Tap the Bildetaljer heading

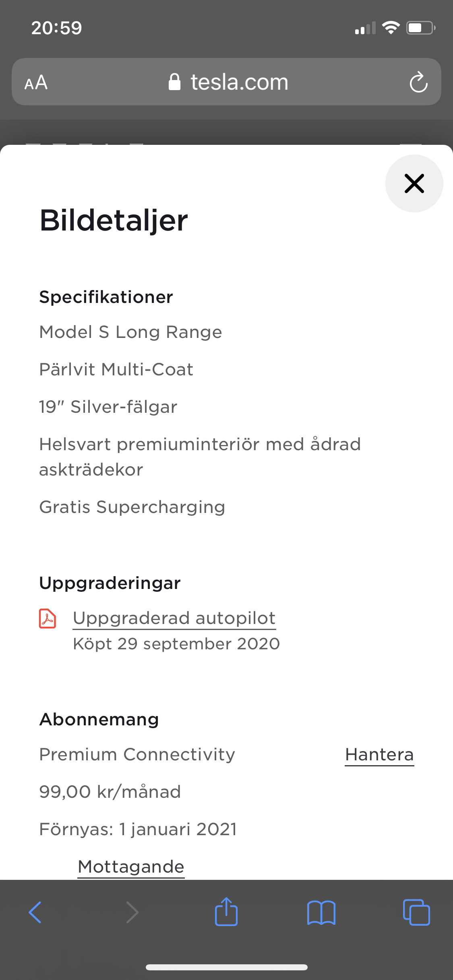coord(114,220)
